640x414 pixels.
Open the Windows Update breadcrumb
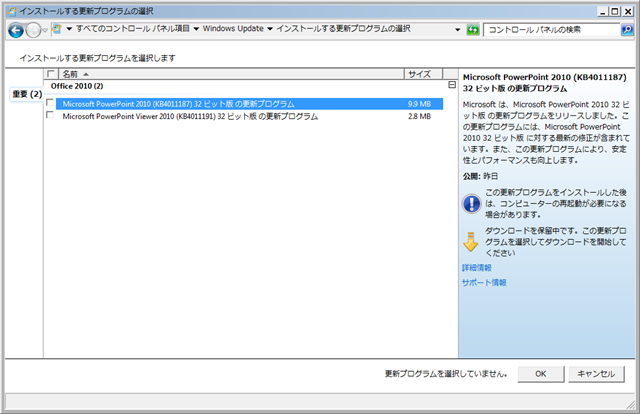[x=233, y=29]
